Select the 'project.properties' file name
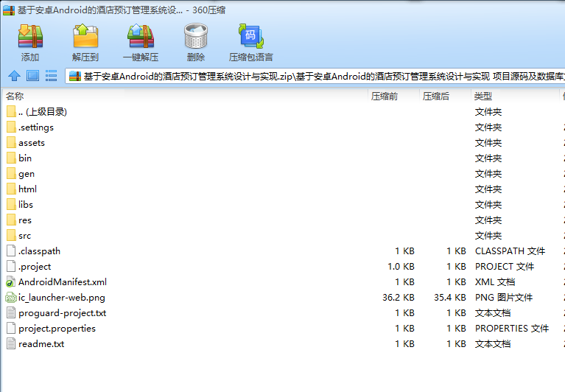565x392 pixels. click(57, 329)
